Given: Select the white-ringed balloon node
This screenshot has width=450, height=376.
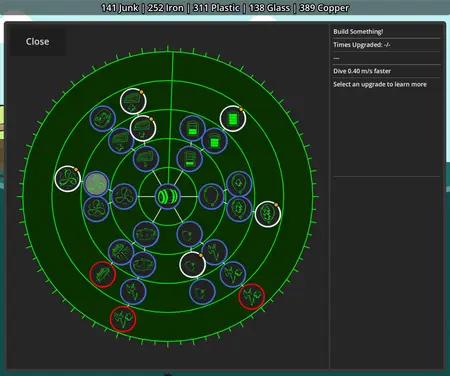Looking at the screenshot, I should tap(268, 214).
